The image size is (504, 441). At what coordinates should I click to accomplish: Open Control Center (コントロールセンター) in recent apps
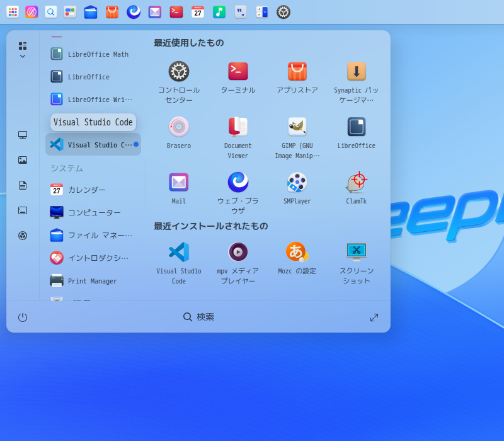click(x=179, y=72)
